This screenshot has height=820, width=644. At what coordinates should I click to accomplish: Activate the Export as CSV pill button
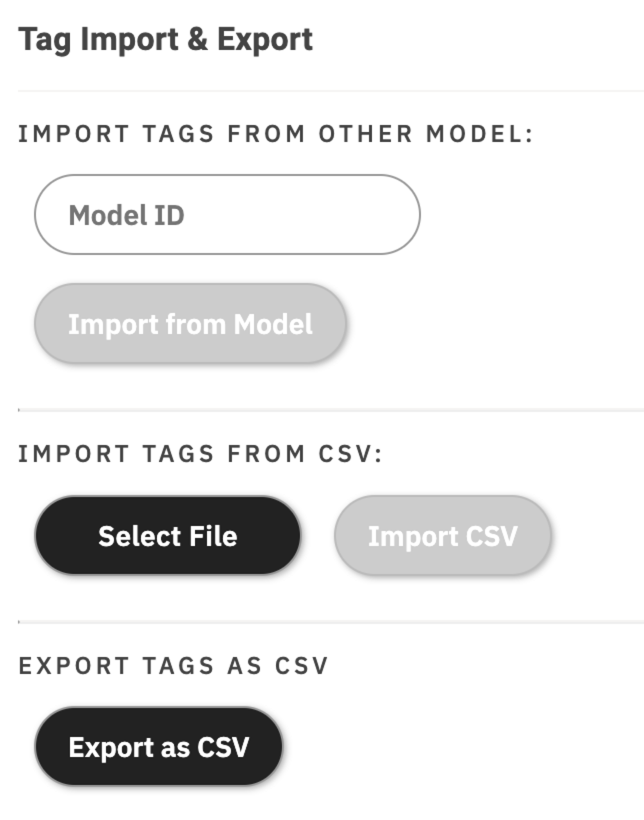(158, 747)
